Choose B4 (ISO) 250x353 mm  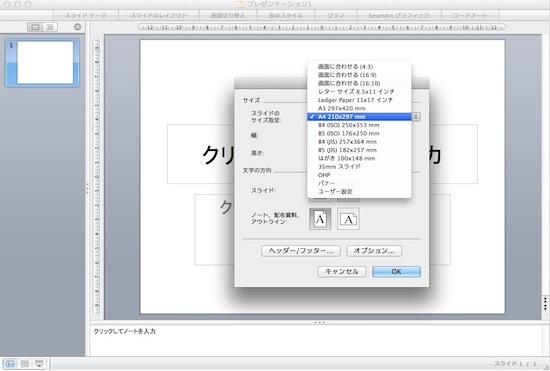pos(359,125)
